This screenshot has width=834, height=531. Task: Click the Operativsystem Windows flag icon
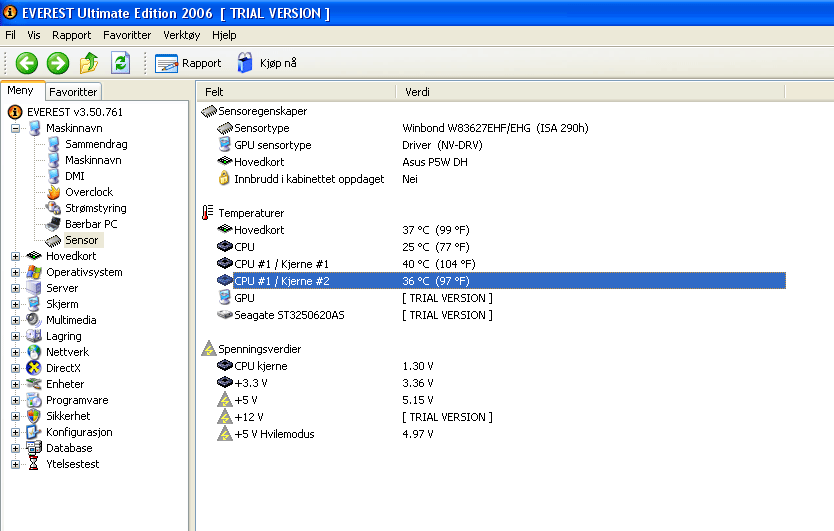34,272
